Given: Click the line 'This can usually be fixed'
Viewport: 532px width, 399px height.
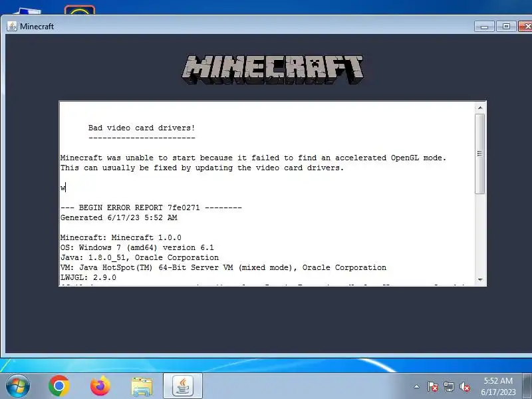Looking at the screenshot, I should pyautogui.click(x=202, y=168).
